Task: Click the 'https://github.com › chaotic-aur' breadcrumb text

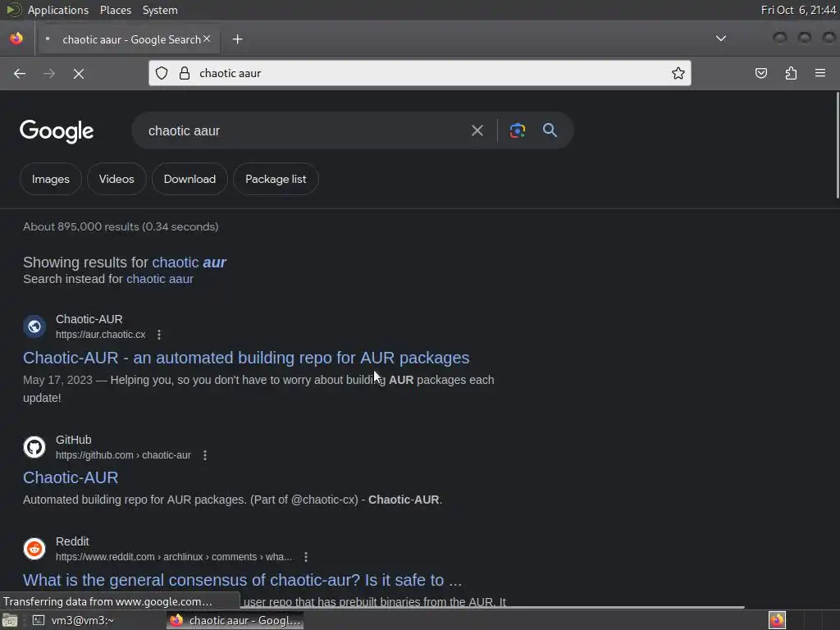Action: click(123, 454)
